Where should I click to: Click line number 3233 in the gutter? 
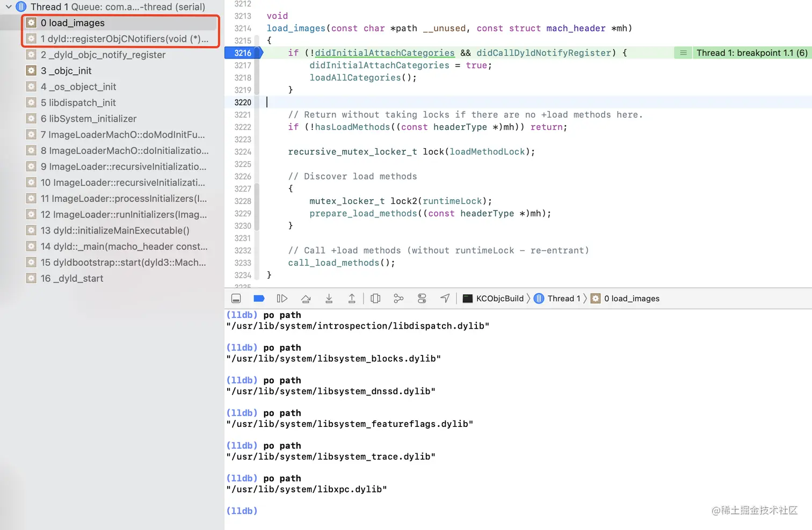(x=243, y=263)
